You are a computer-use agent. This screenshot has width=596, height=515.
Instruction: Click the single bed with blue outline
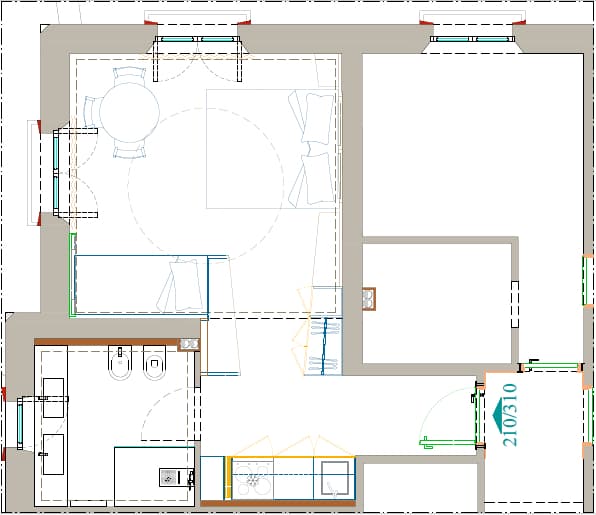(x=142, y=285)
